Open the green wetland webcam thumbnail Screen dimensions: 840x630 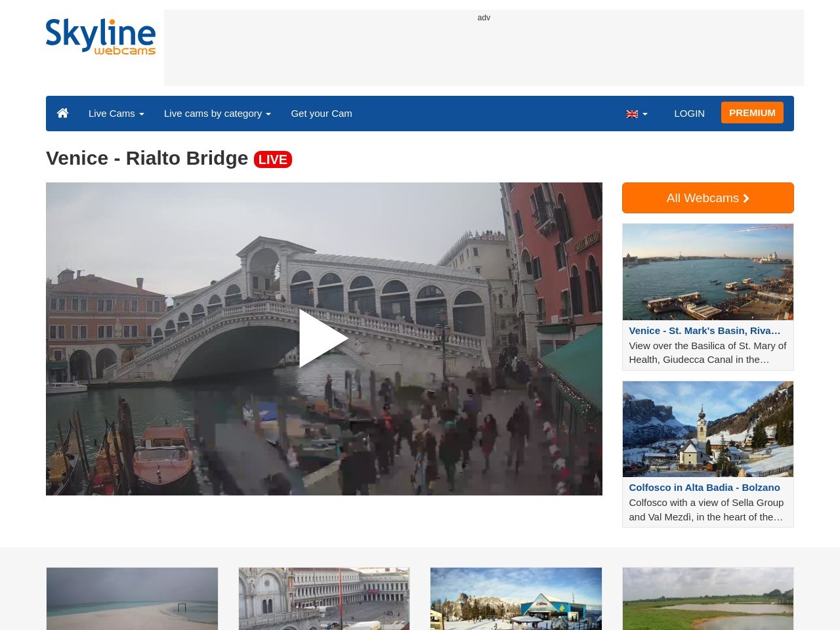tap(707, 598)
